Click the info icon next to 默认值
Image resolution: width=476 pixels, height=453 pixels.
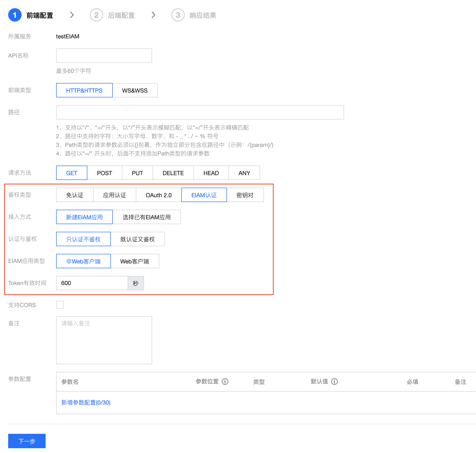click(x=334, y=381)
